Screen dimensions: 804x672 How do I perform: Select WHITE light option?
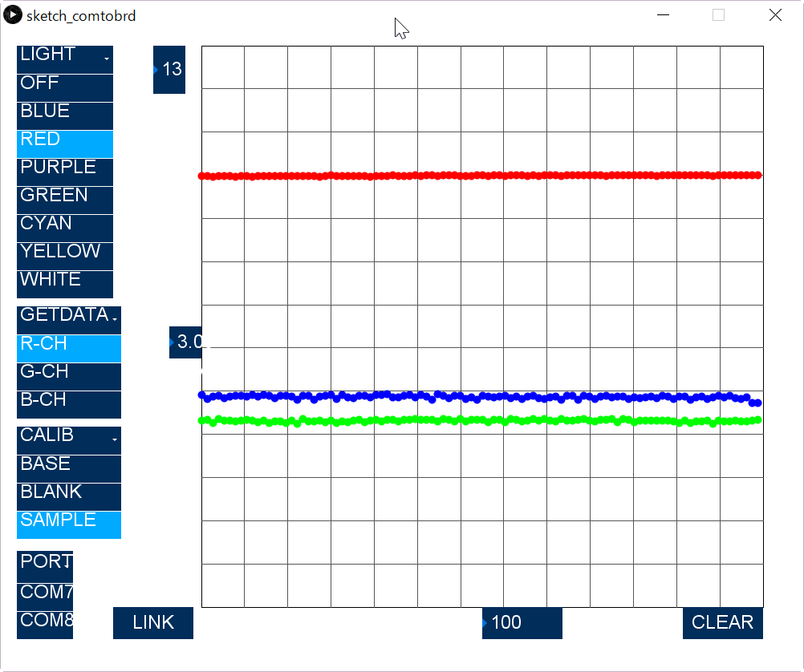(x=65, y=285)
